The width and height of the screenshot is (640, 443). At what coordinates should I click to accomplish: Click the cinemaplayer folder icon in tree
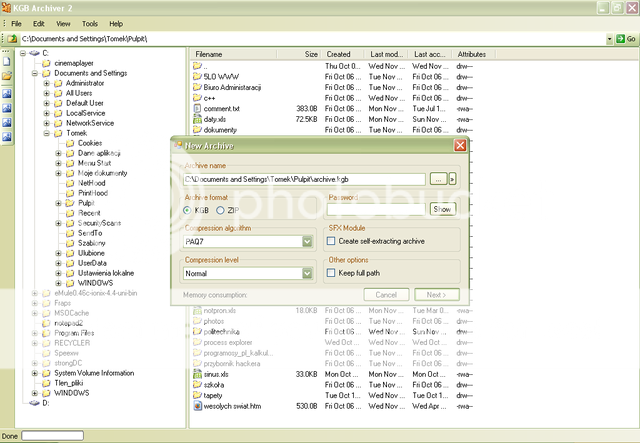pos(46,63)
